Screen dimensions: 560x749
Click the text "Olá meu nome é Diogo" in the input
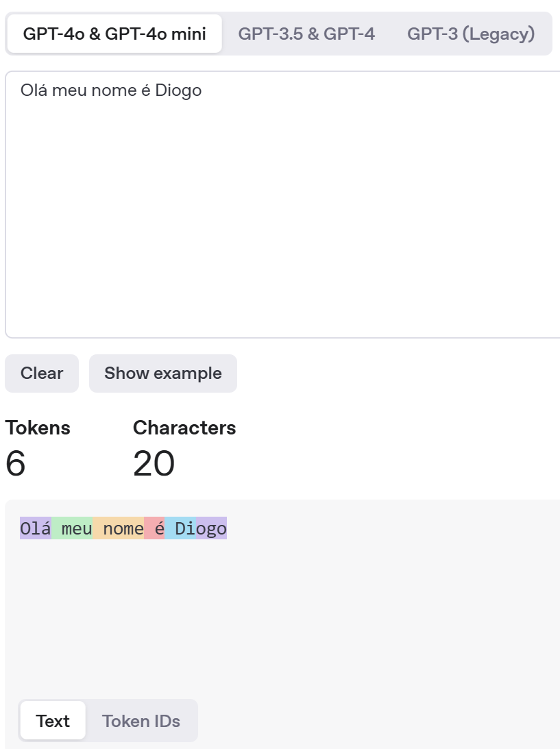[111, 90]
